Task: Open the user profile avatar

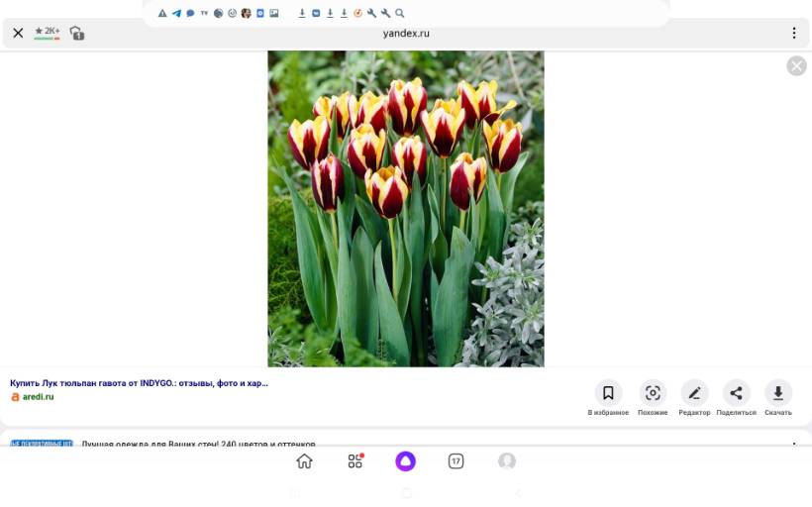Action: pos(507,461)
